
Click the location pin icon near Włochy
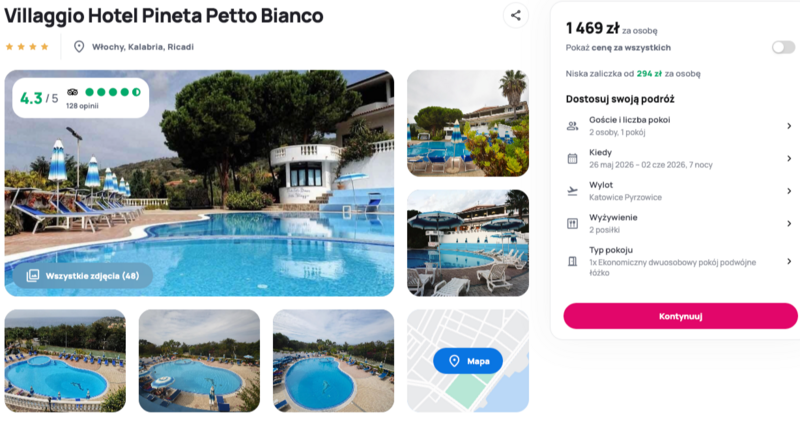pos(79,47)
